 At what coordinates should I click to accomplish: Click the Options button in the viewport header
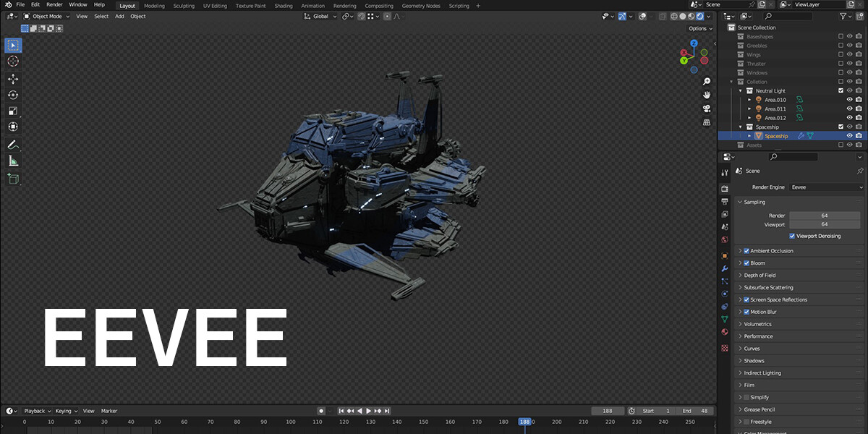tap(699, 28)
